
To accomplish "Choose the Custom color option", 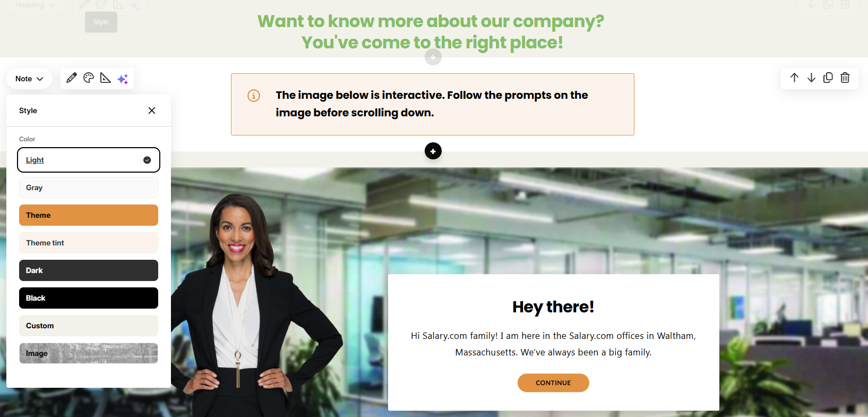I will [89, 326].
